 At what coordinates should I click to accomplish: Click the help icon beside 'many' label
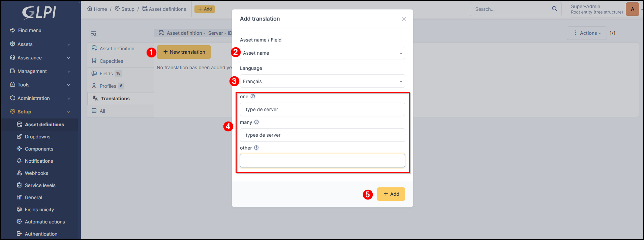pos(256,122)
